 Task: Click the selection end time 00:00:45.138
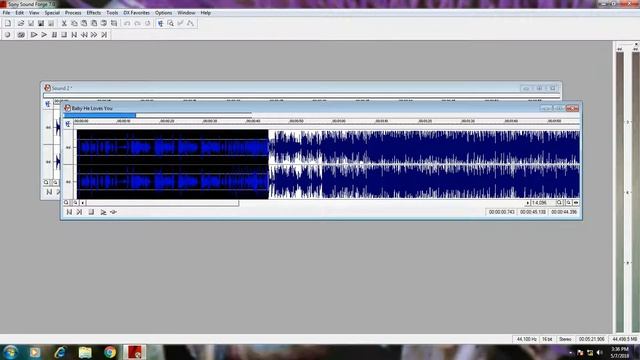tap(533, 212)
